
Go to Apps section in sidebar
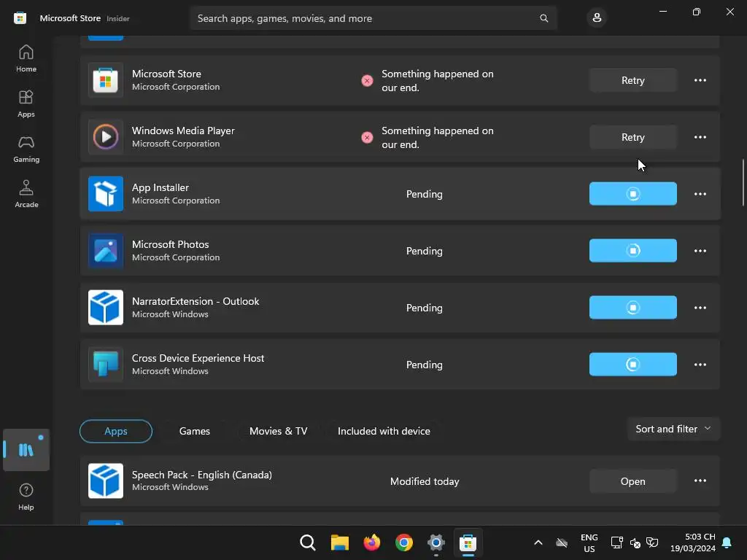pos(26,104)
